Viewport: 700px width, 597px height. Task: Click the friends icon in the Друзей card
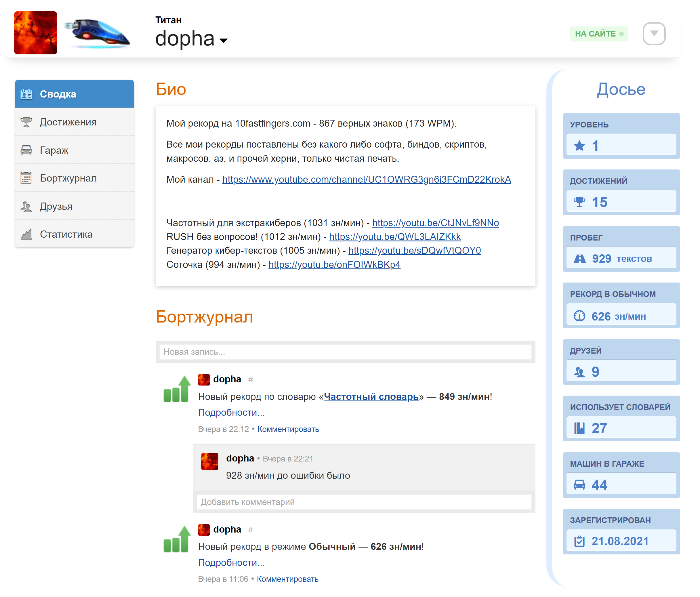click(579, 372)
